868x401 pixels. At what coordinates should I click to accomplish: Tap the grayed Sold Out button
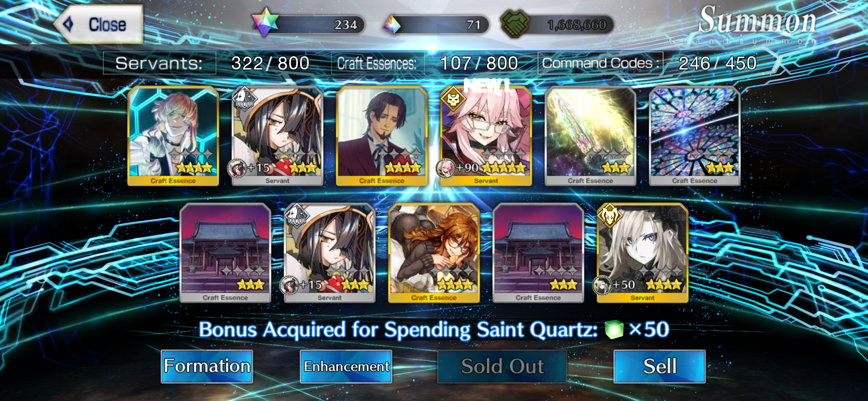[502, 366]
